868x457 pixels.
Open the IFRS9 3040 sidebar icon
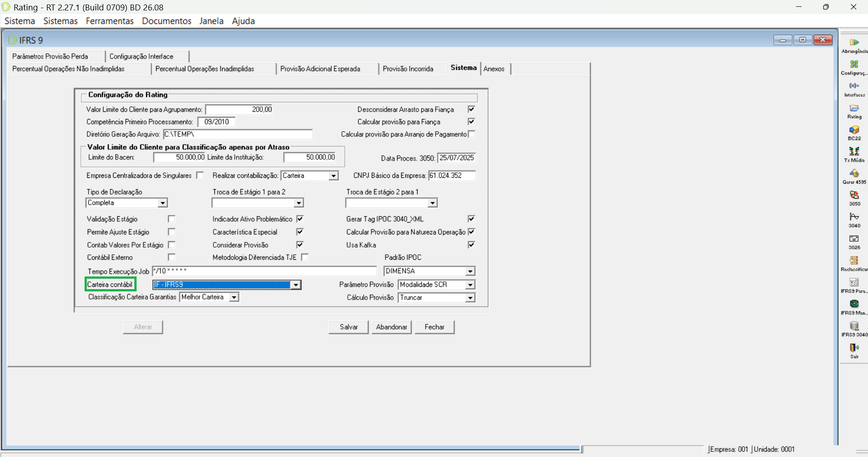click(854, 326)
